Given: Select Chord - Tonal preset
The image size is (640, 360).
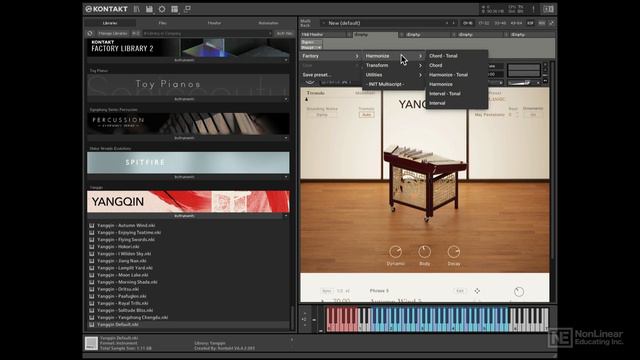Looking at the screenshot, I should point(457,56).
